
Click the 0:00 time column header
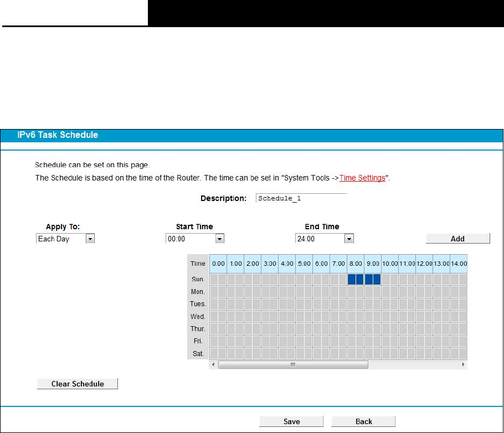(x=218, y=264)
